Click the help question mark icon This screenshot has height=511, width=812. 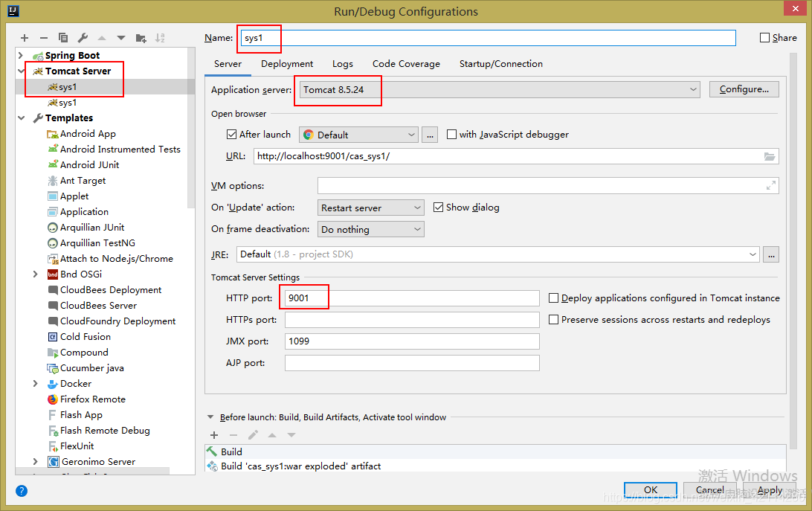click(22, 491)
